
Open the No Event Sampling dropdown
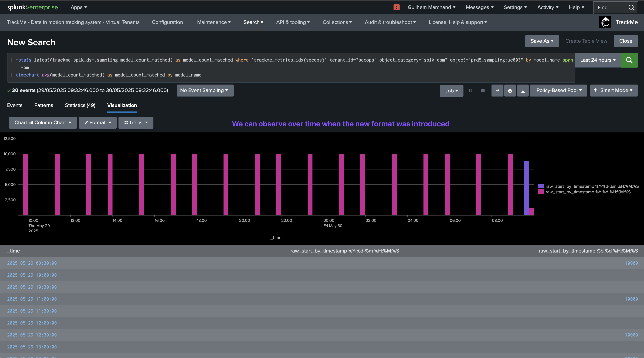click(x=204, y=91)
